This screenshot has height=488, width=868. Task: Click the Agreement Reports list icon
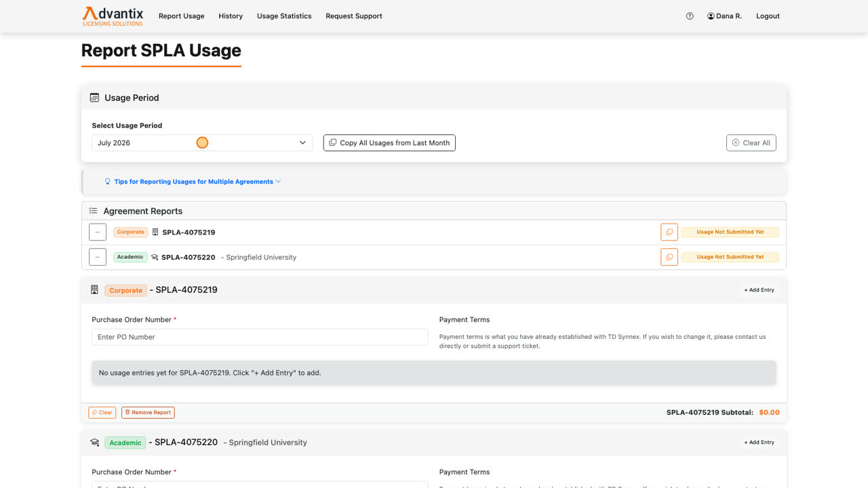94,211
